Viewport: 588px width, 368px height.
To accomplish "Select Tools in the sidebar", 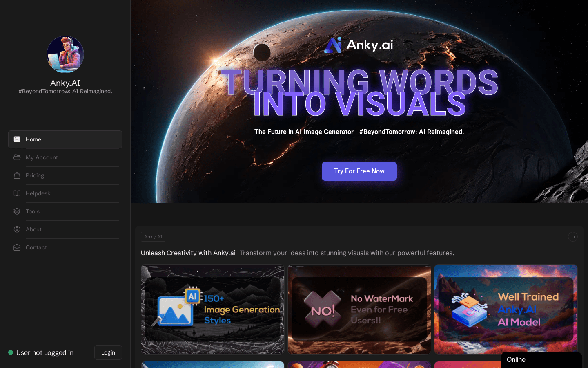I will click(65, 211).
